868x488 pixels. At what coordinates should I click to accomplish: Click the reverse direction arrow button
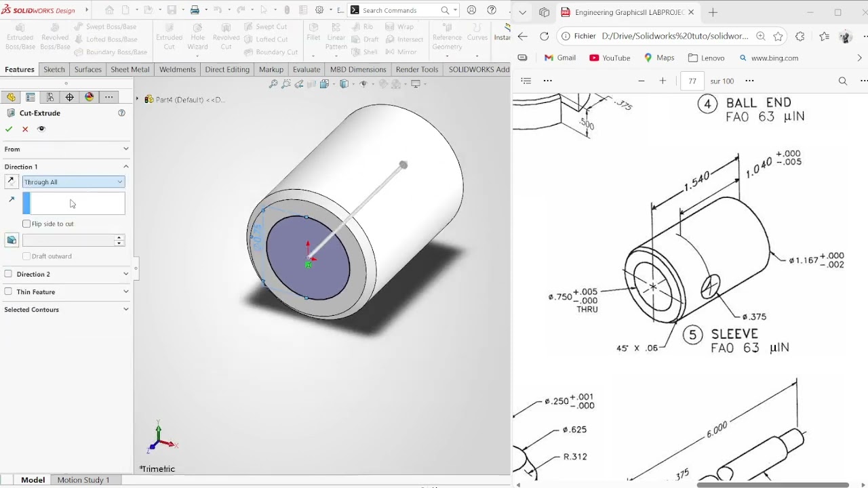coord(12,182)
